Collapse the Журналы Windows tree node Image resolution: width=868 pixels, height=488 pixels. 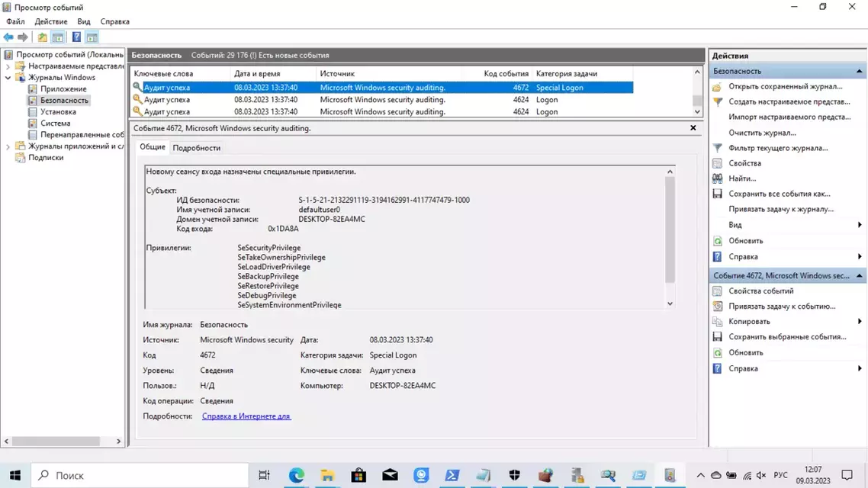pyautogui.click(x=8, y=78)
